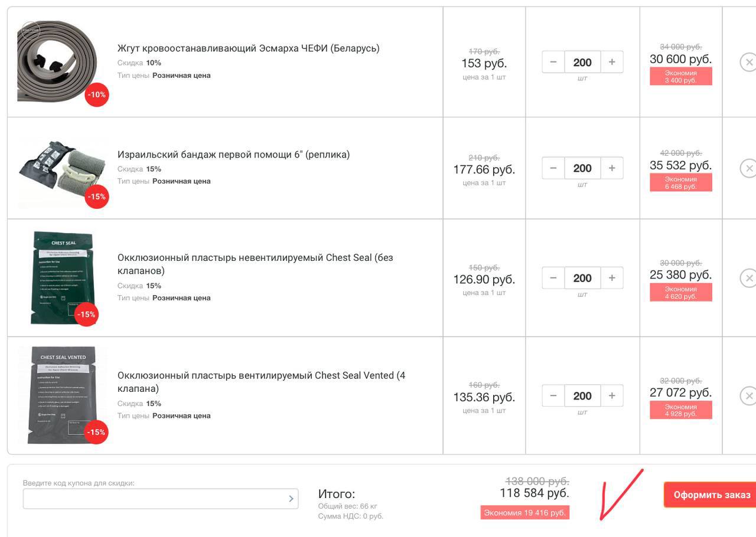
Task: Apply coupon with the arrow icon
Action: click(x=291, y=499)
